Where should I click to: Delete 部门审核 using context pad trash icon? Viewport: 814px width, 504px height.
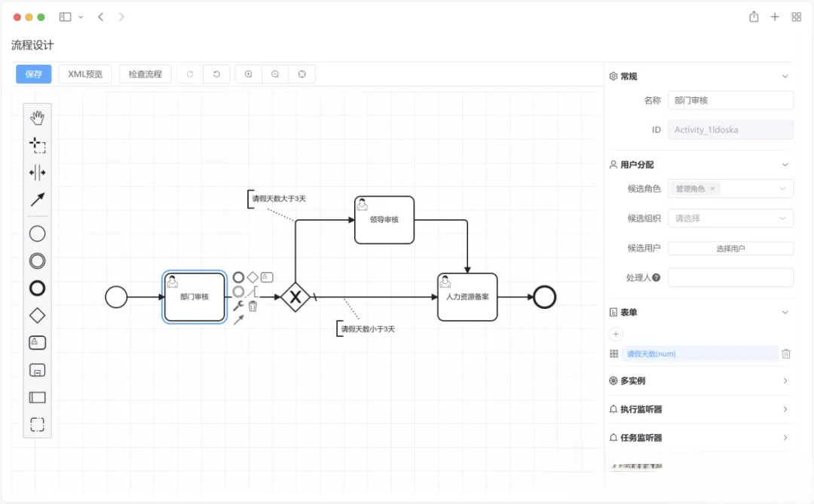[252, 306]
